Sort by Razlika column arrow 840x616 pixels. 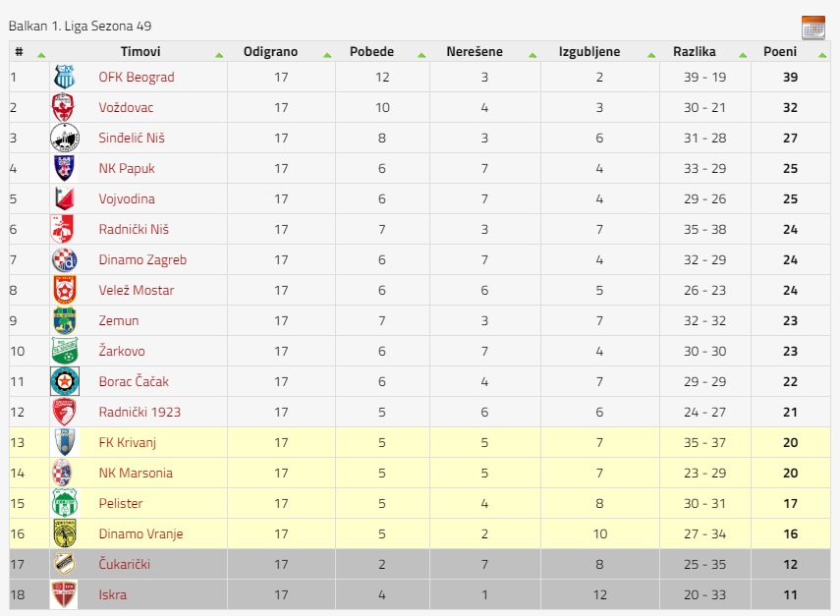pos(743,55)
